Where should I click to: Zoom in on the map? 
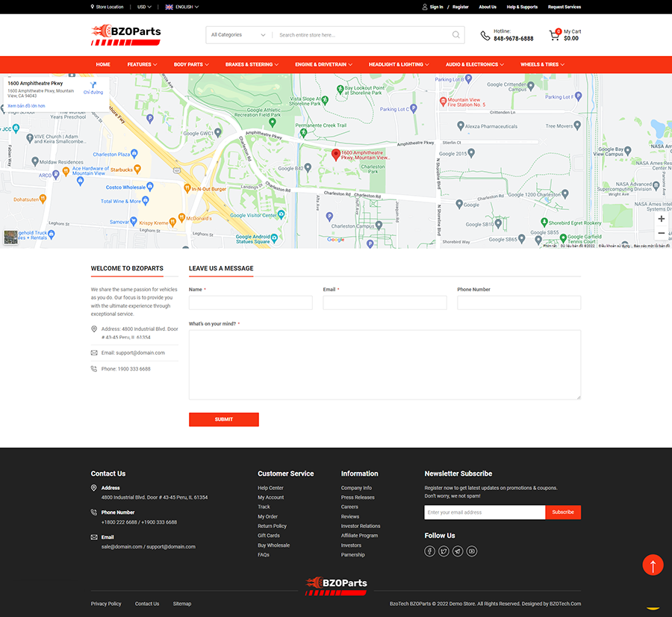point(661,219)
